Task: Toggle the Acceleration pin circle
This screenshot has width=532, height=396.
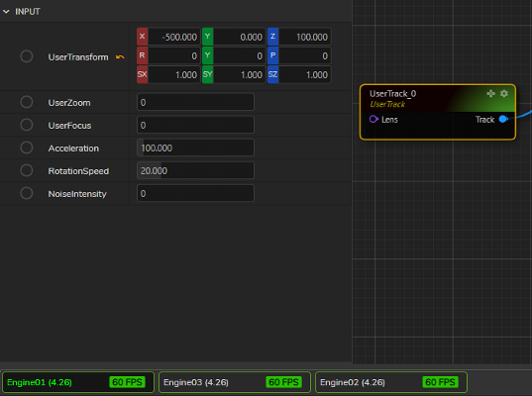Action: pos(27,148)
